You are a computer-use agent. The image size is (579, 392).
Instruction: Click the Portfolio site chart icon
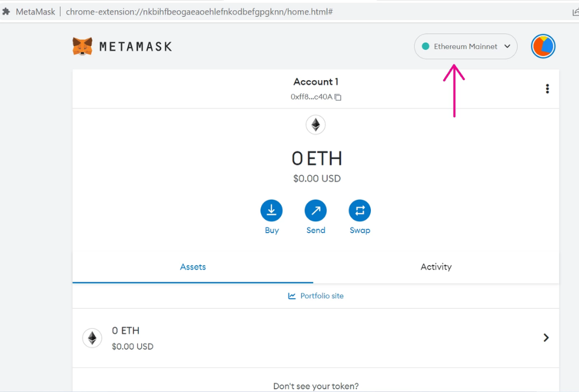[x=291, y=296]
